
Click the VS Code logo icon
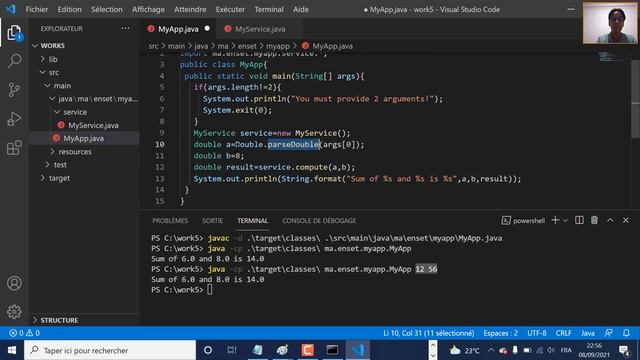click(x=11, y=9)
